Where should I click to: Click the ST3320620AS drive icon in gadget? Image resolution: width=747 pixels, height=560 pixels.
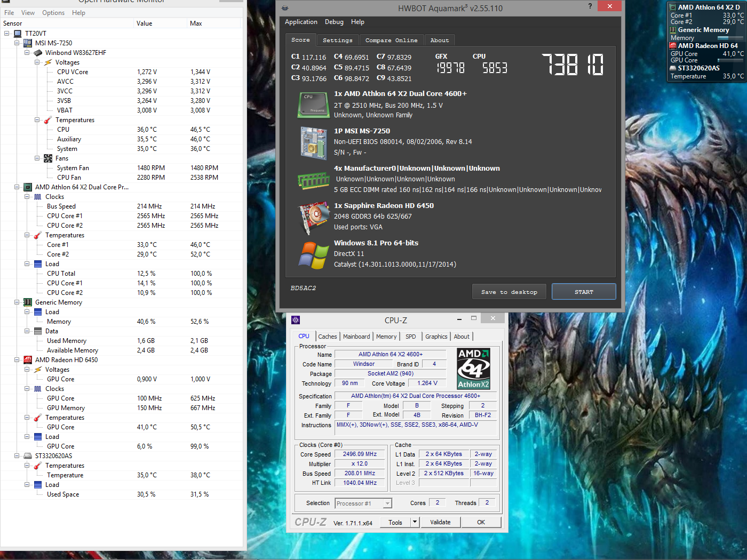coord(673,68)
